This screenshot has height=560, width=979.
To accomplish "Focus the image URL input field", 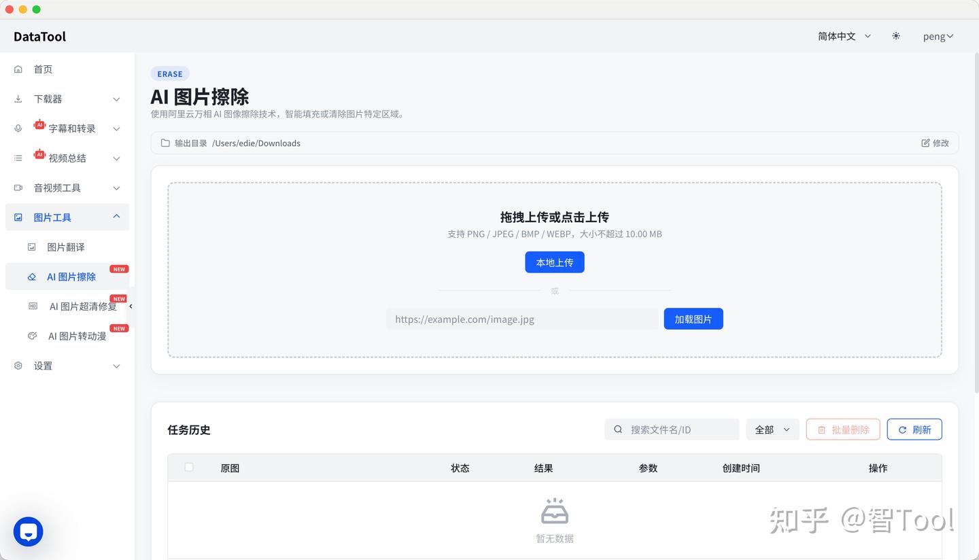I will [523, 319].
